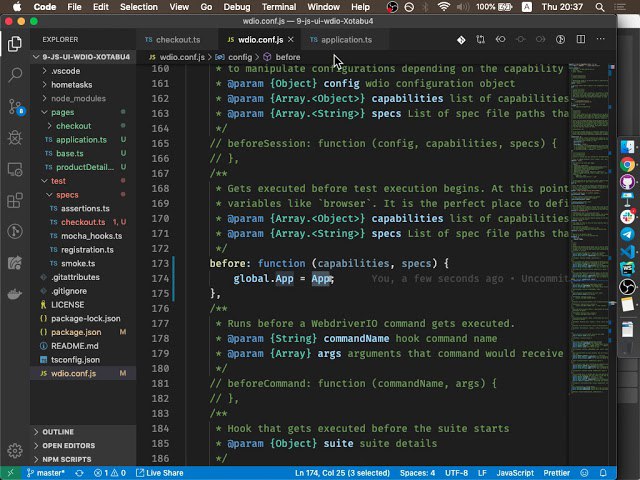Open the Search view in activity bar

click(x=15, y=75)
